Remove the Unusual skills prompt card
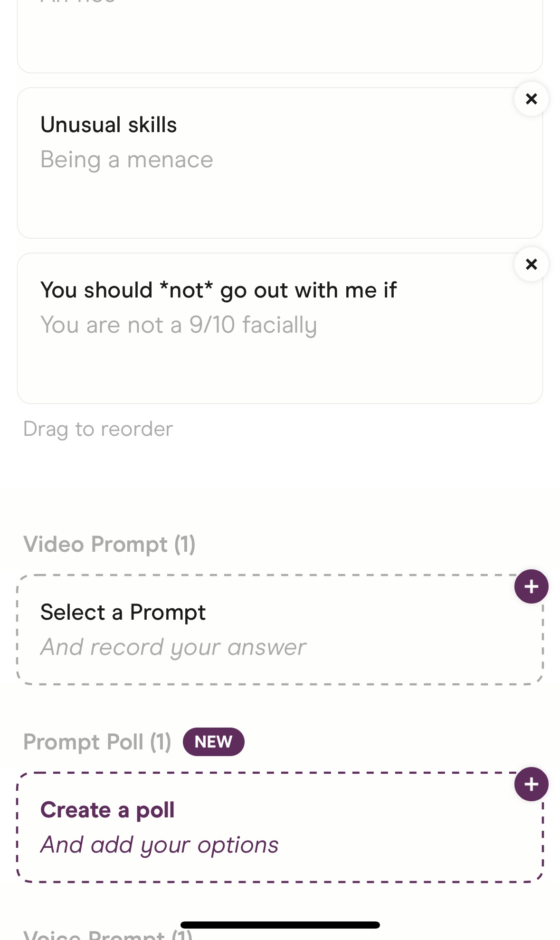This screenshot has height=940, width=560. click(531, 99)
